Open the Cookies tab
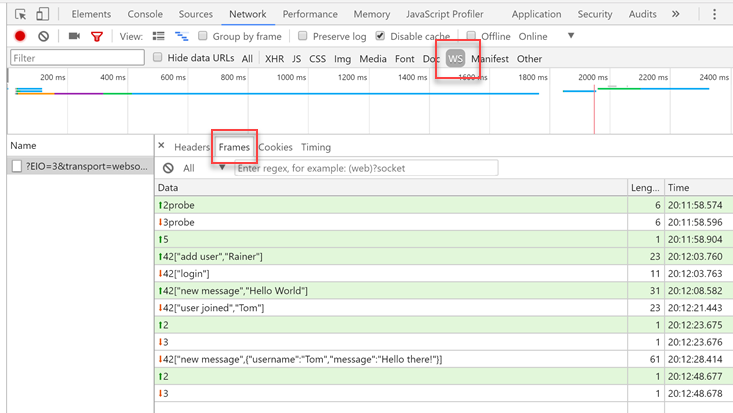Image resolution: width=733 pixels, height=413 pixels. point(275,147)
